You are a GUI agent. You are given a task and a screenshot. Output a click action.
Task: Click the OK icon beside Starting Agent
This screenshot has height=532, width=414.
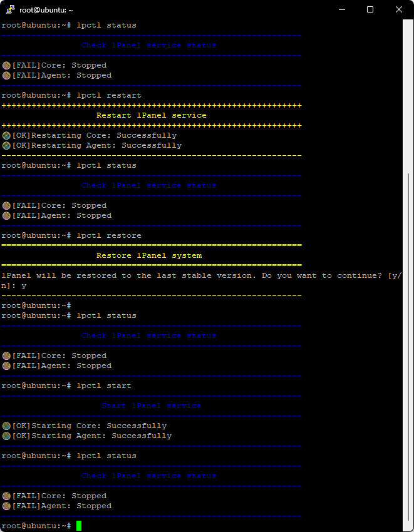tap(6, 436)
